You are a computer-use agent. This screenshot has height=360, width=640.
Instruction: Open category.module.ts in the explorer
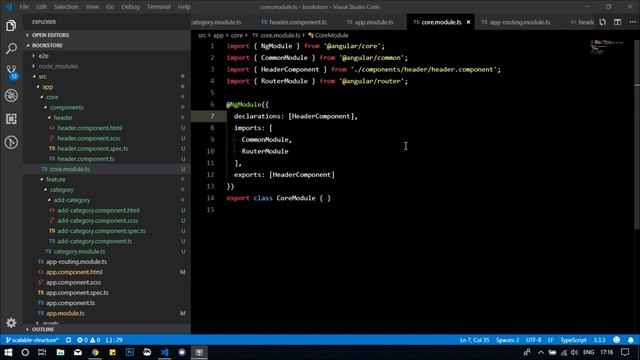click(x=79, y=251)
